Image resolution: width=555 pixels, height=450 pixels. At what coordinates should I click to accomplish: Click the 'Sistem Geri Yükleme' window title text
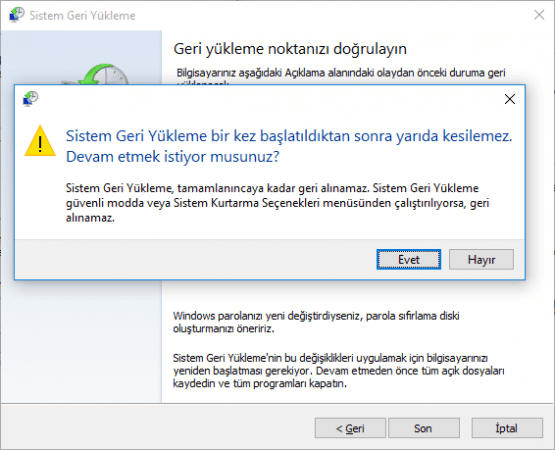(x=82, y=16)
